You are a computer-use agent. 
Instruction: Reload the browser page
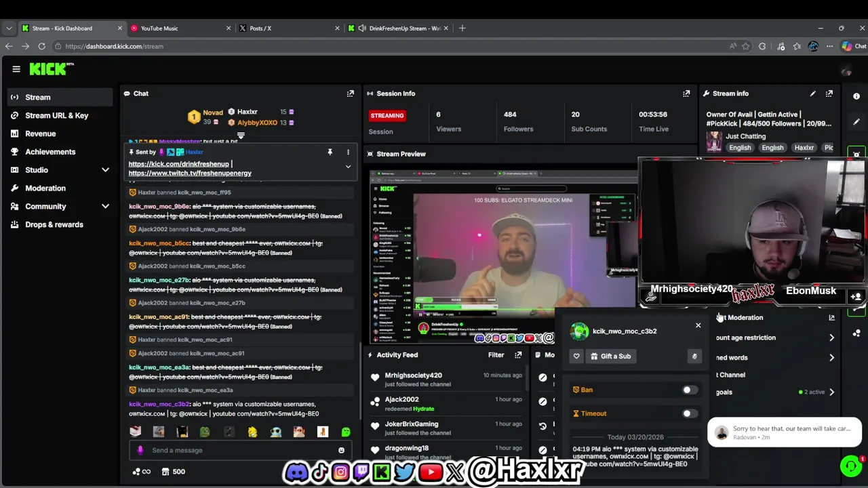click(x=41, y=46)
